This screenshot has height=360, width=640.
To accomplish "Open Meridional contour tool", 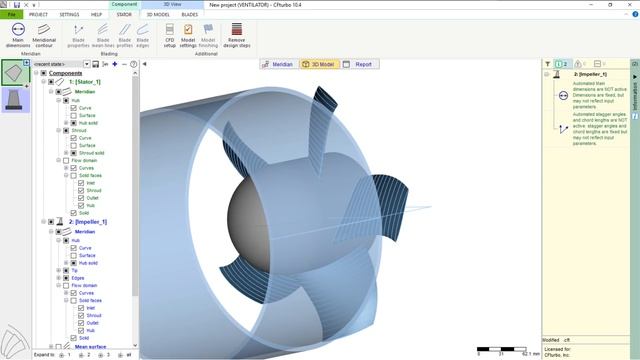I will [44, 35].
